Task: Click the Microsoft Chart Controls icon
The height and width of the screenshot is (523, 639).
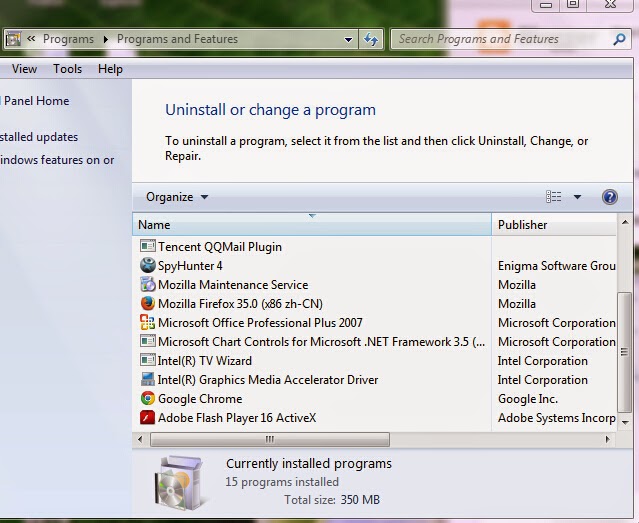Action: [147, 341]
